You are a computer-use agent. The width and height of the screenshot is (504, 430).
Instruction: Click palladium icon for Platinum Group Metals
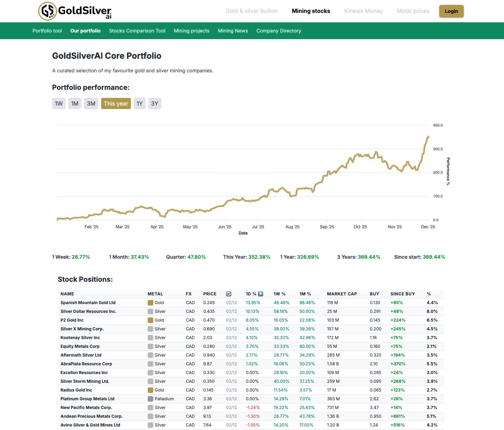click(x=150, y=399)
